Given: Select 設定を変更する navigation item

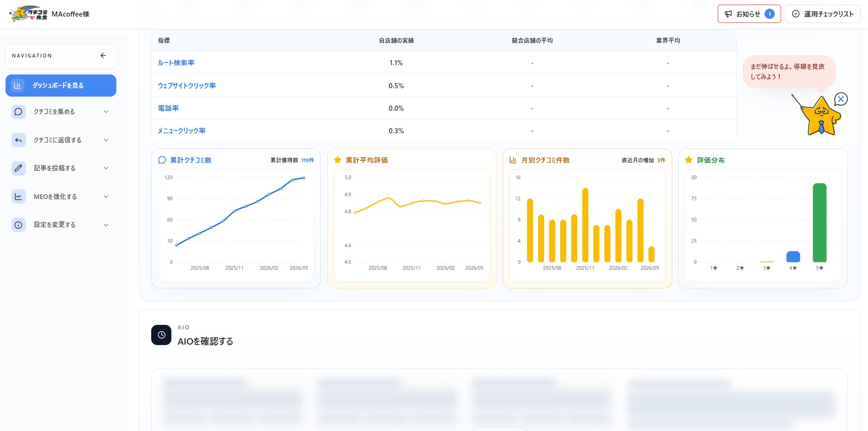Looking at the screenshot, I should [61, 225].
